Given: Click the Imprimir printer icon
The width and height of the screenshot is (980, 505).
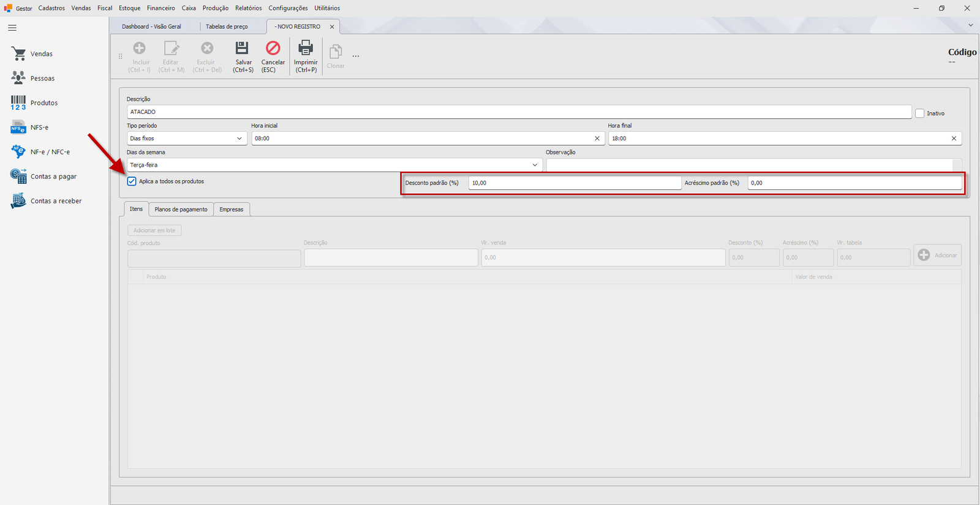Looking at the screenshot, I should [305, 48].
